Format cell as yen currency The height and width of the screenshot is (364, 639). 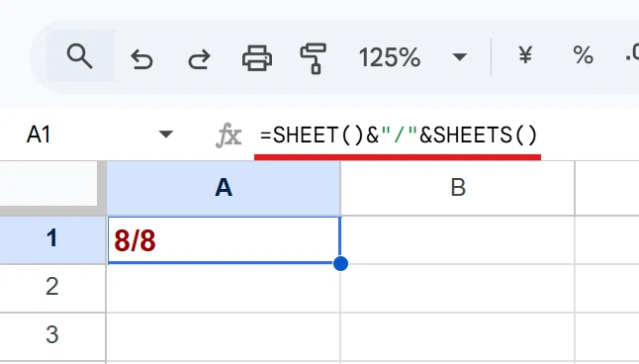[525, 55]
